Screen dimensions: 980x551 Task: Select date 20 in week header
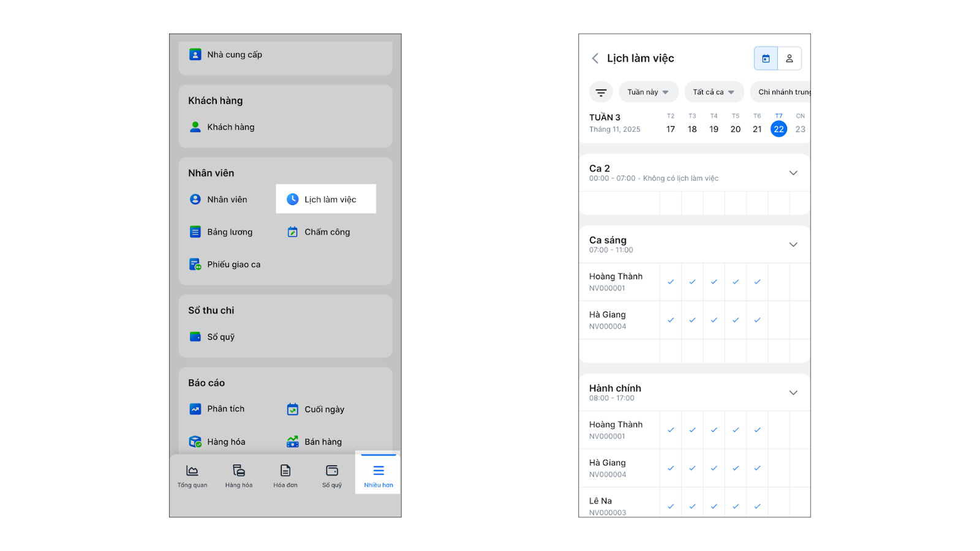coord(736,129)
